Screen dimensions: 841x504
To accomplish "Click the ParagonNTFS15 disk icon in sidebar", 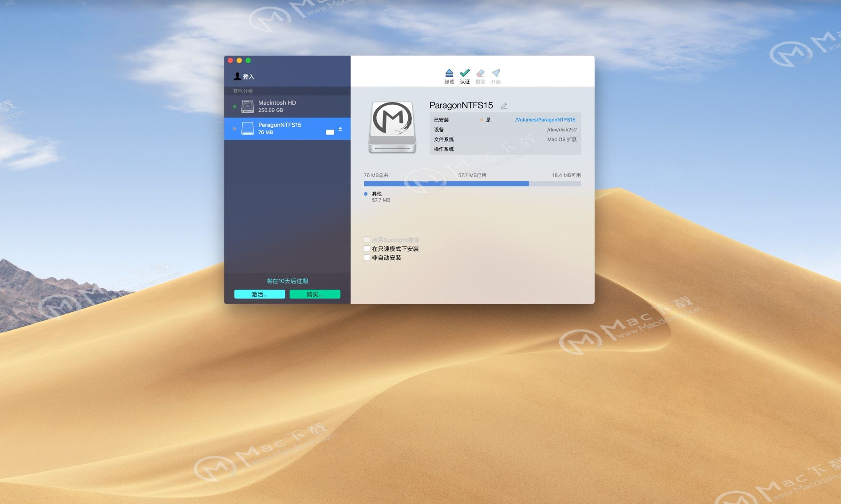I will click(248, 129).
